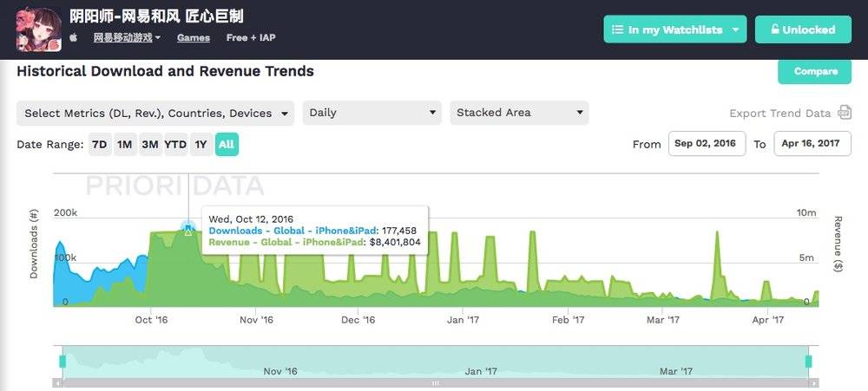Select the 1M date range

pos(124,144)
